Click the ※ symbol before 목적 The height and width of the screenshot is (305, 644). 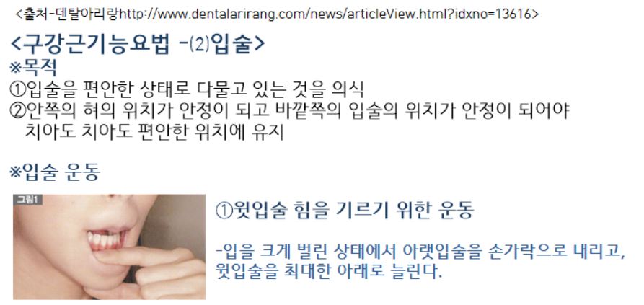(x=15, y=68)
